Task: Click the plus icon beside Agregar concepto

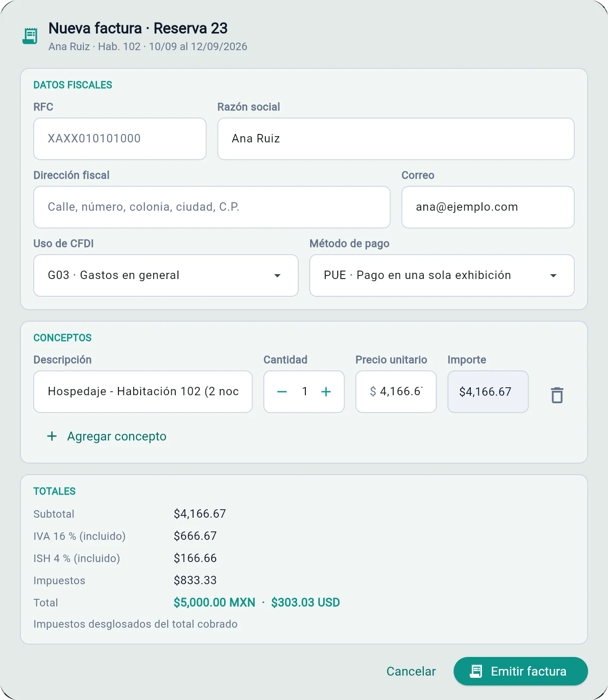Action: tap(52, 436)
